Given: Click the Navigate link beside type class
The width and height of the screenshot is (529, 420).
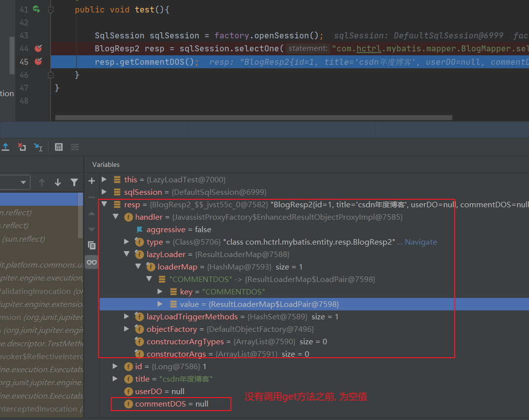Looking at the screenshot, I should click(421, 242).
